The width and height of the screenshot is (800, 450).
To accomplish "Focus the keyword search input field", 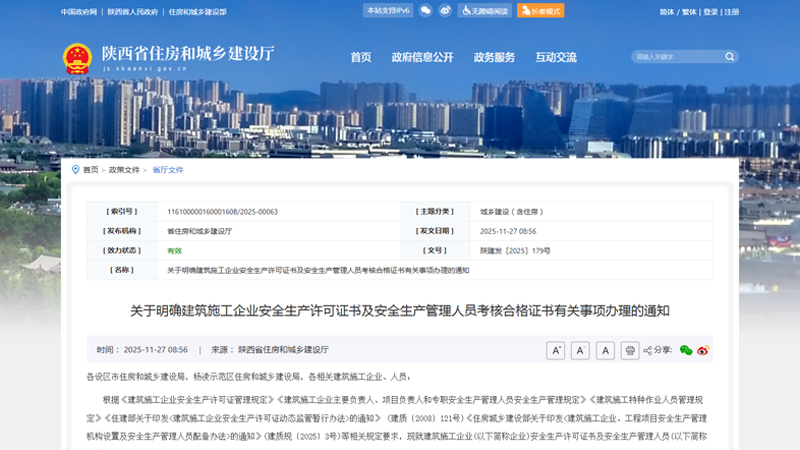I will pyautogui.click(x=679, y=57).
